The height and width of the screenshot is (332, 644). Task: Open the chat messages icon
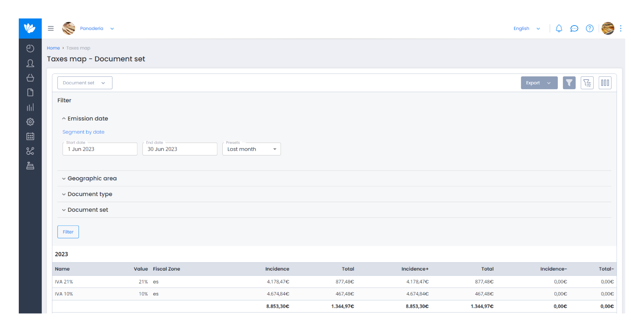coord(574,29)
